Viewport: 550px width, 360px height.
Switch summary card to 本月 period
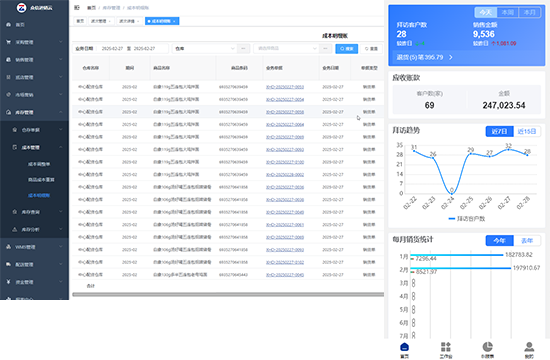(x=529, y=12)
